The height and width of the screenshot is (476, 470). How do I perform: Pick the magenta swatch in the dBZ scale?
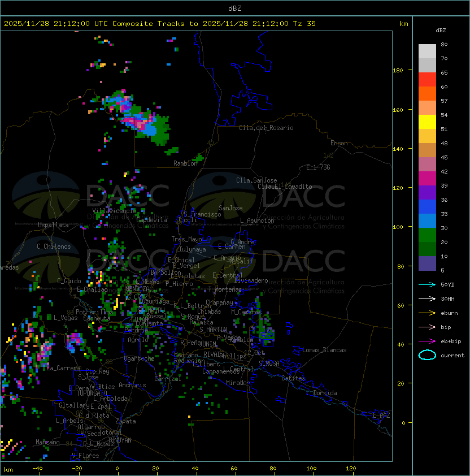point(427,179)
